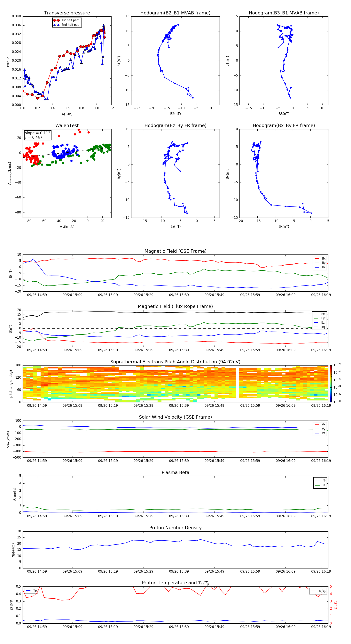Click the Hodogram(Bz_By FR frame) title
This screenshot has width=351, height=644.
click(175, 125)
